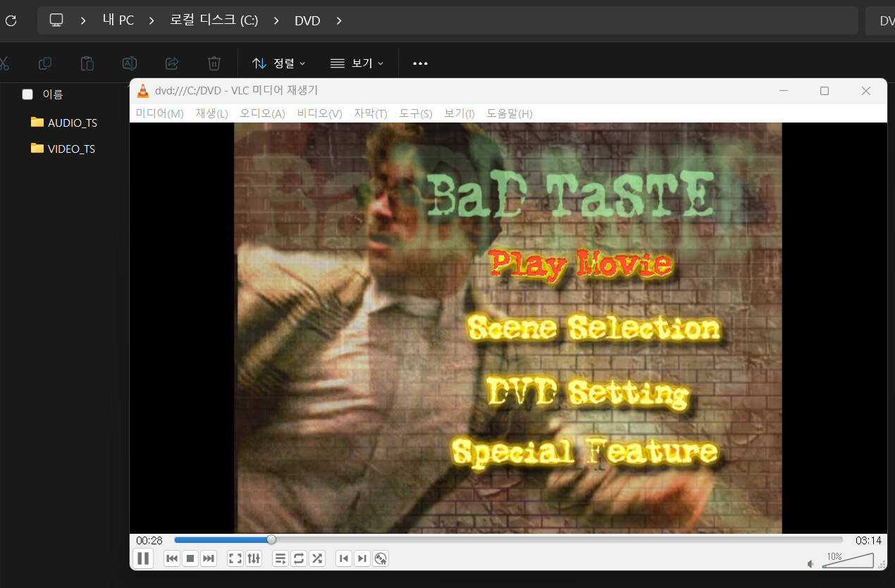
Task: Click the VLC cone title bar icon
Action: click(x=143, y=91)
